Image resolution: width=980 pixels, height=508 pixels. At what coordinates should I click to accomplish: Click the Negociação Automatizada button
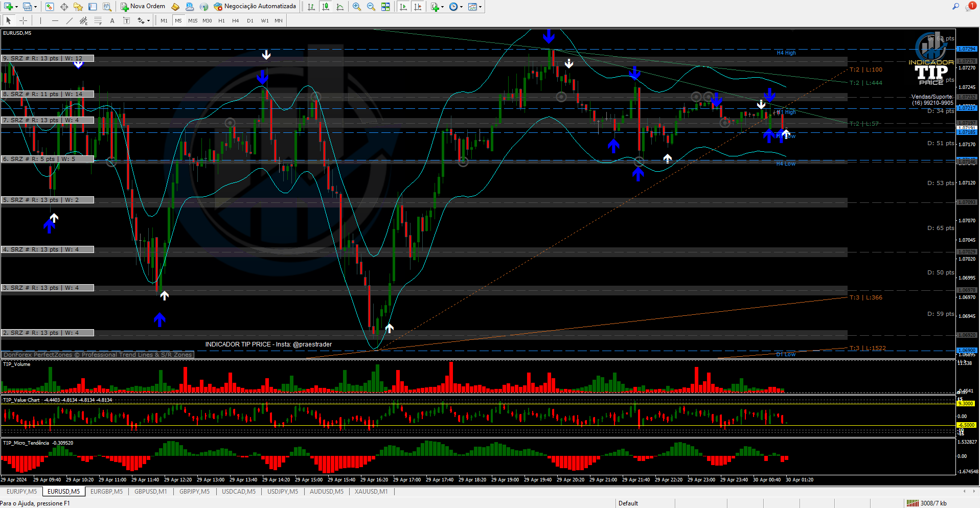[255, 7]
